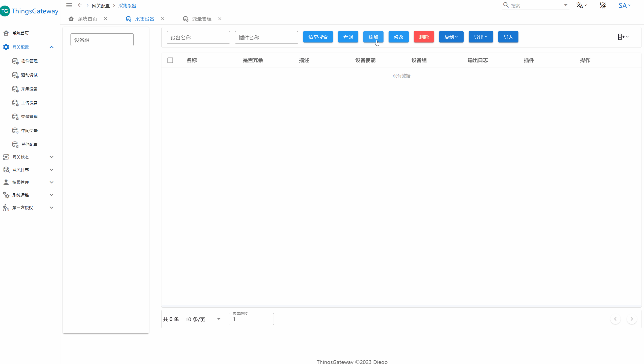Screen dimensions: 644x364
Task: Expand the 网关状态 sidebar section
Action: tap(28, 157)
